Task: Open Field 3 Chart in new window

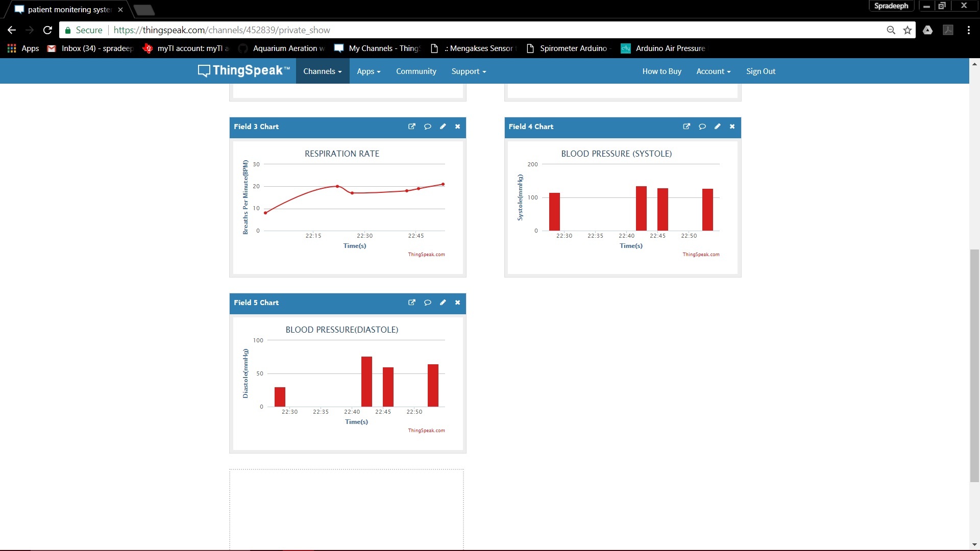Action: pyautogui.click(x=412, y=127)
